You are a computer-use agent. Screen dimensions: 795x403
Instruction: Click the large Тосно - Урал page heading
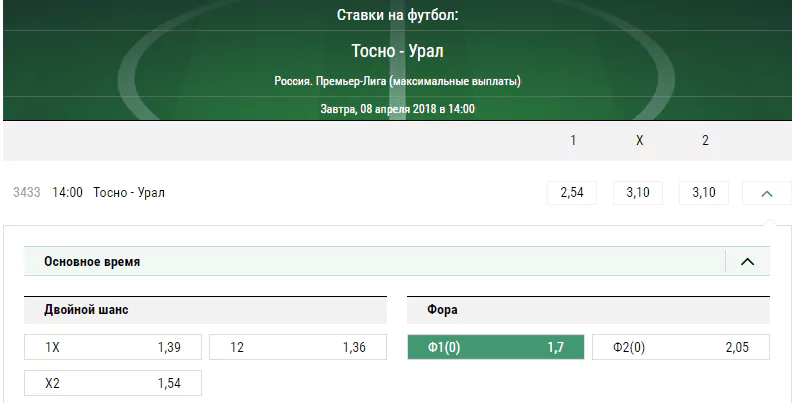pyautogui.click(x=398, y=51)
